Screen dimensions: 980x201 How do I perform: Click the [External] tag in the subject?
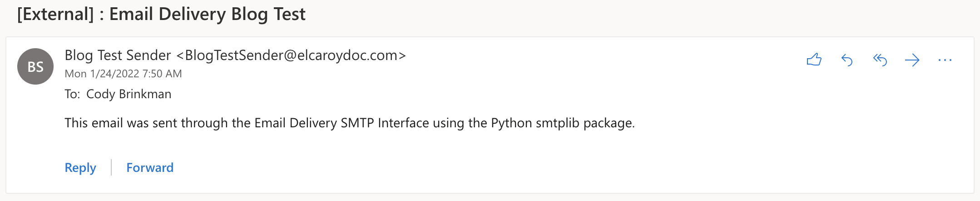[55, 14]
